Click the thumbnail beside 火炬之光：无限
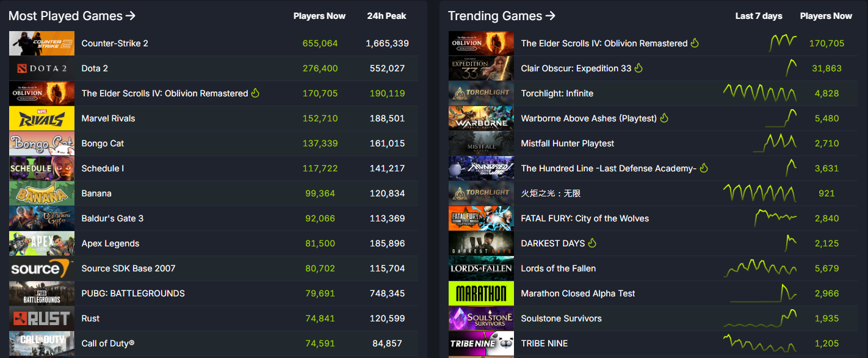This screenshot has height=358, width=868. click(481, 193)
